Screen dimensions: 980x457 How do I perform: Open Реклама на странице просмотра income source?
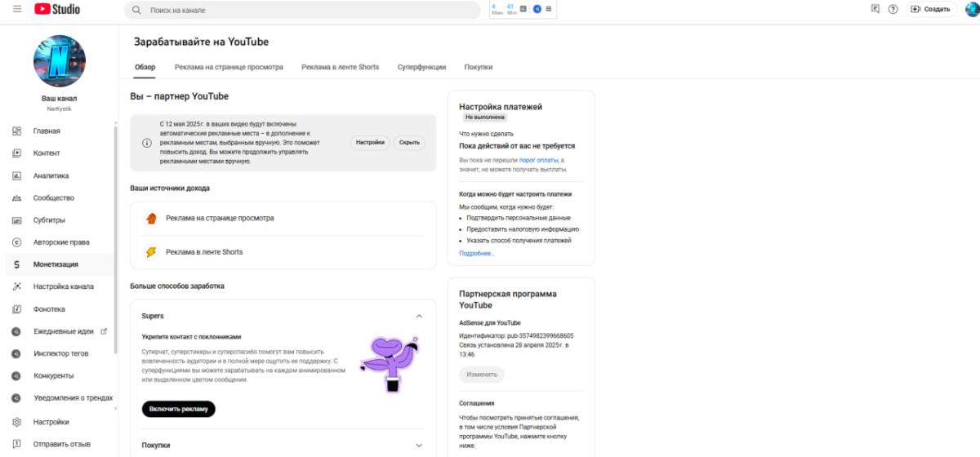click(283, 218)
